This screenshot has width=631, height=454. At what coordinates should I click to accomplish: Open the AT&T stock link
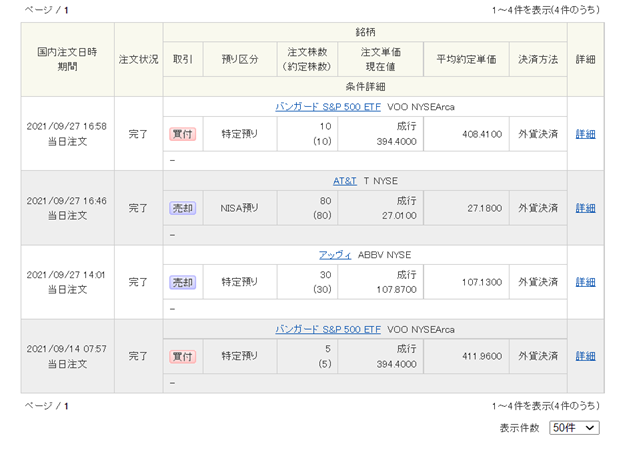(344, 181)
